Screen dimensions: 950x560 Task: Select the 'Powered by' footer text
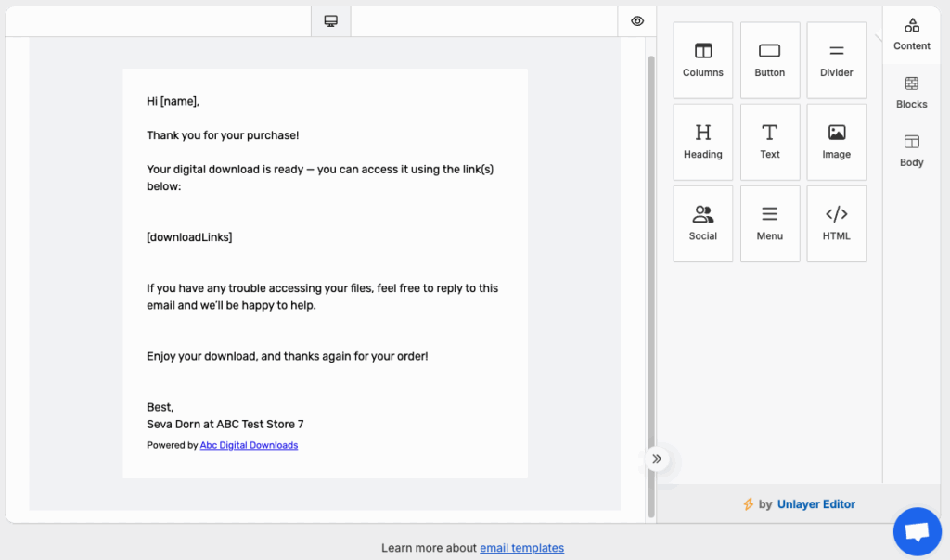(x=172, y=445)
